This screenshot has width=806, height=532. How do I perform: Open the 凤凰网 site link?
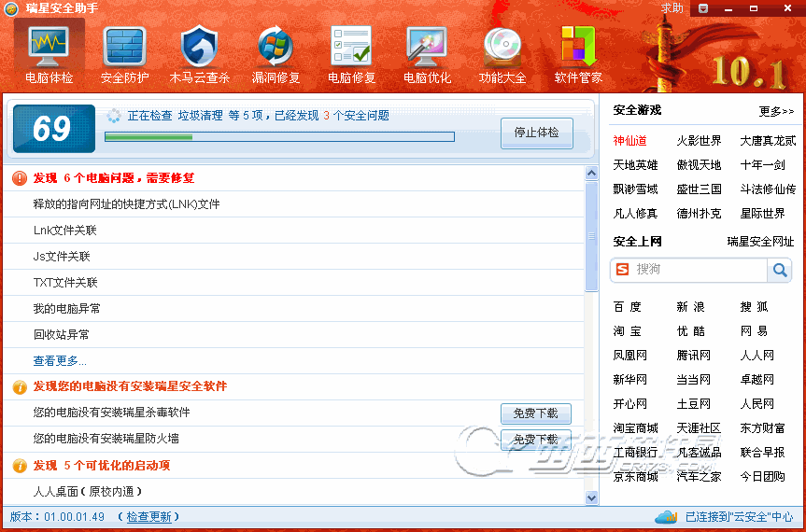[629, 356]
